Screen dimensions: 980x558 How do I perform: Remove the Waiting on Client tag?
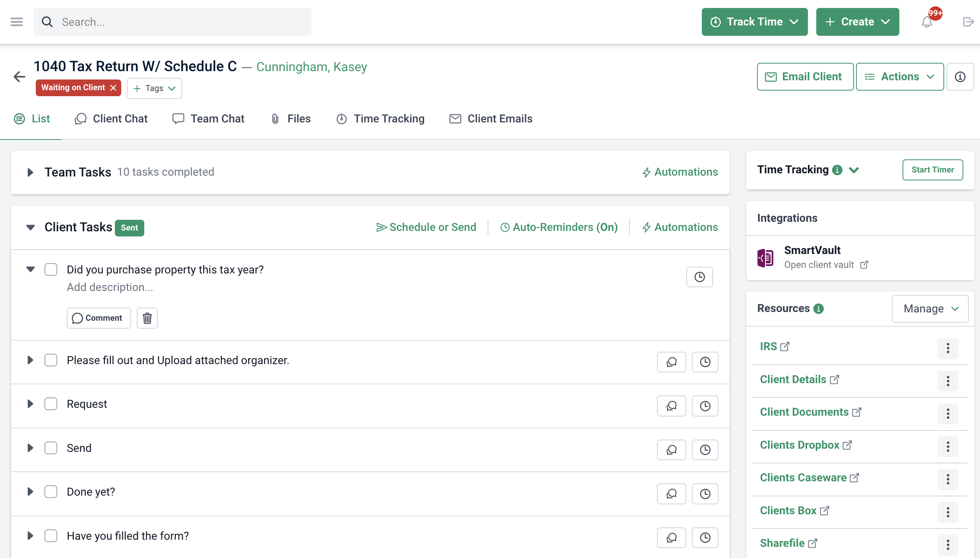(x=113, y=87)
